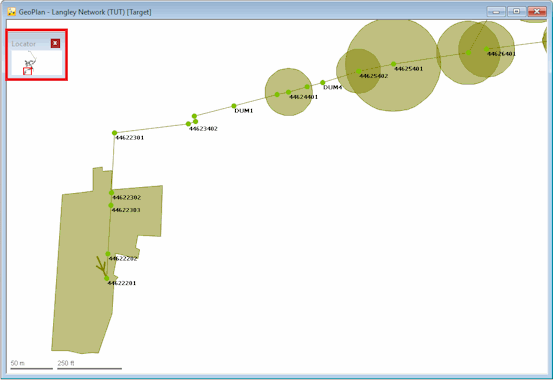
Task: Click the GeoPlan application icon in title bar
Action: coord(12,12)
